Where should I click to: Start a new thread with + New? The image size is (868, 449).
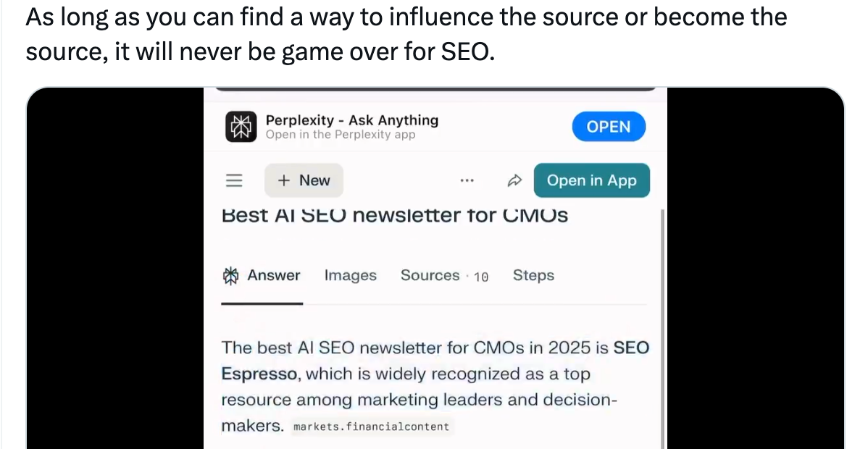pos(304,180)
